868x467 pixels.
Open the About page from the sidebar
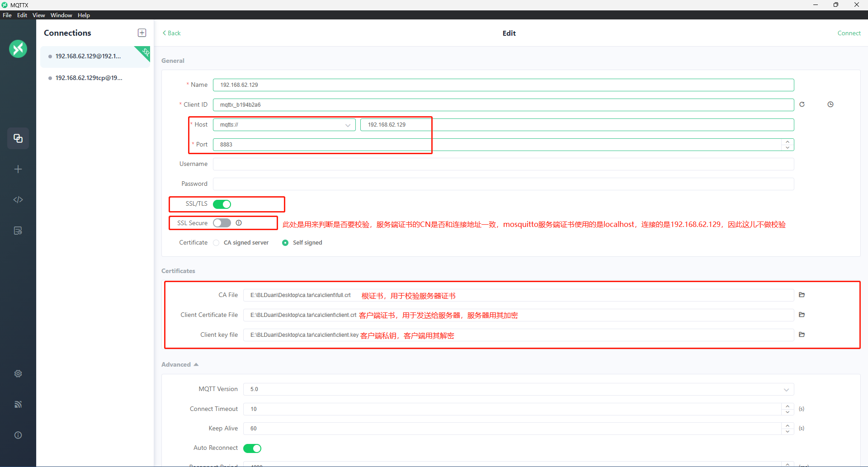[x=18, y=435]
